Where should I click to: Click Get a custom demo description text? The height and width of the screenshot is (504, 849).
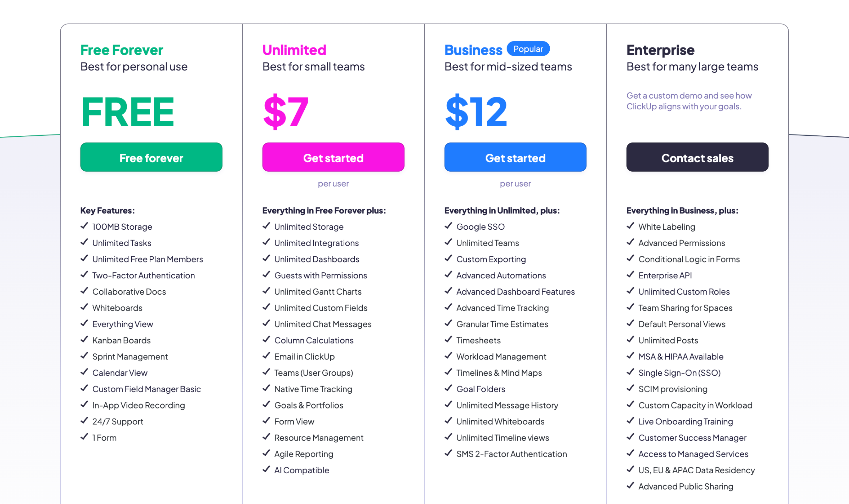(x=689, y=101)
